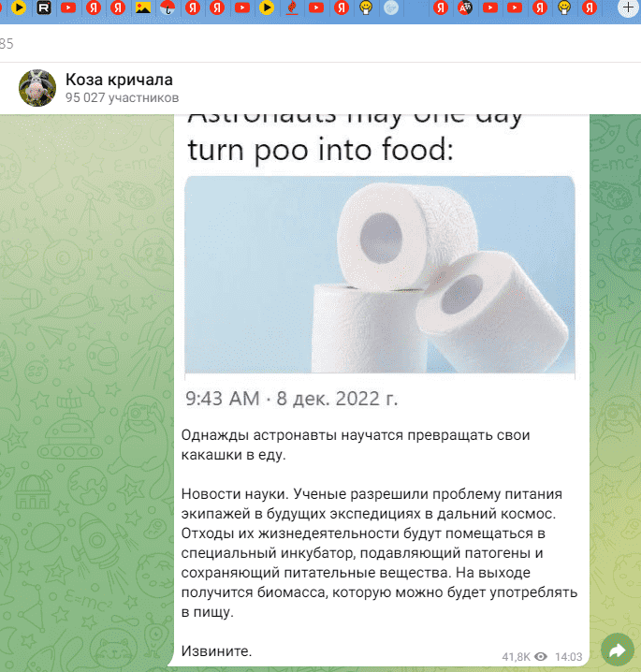Open a new browser tab with plus button

(628, 7)
